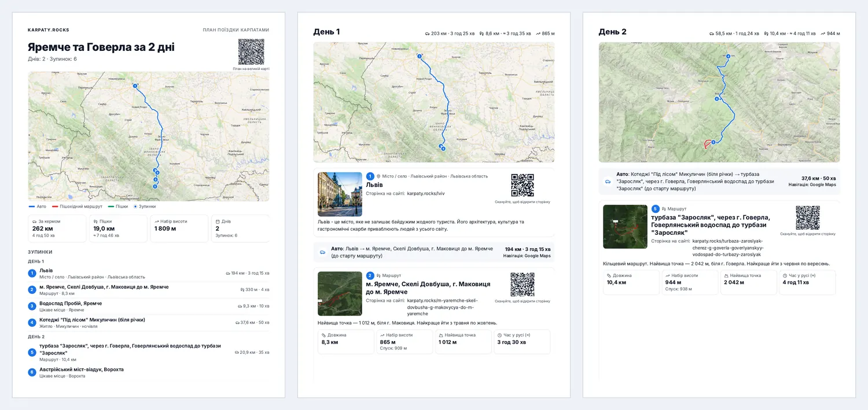
Task: Click the clock icon in the 4 год 11 хв card
Action: 785,275
